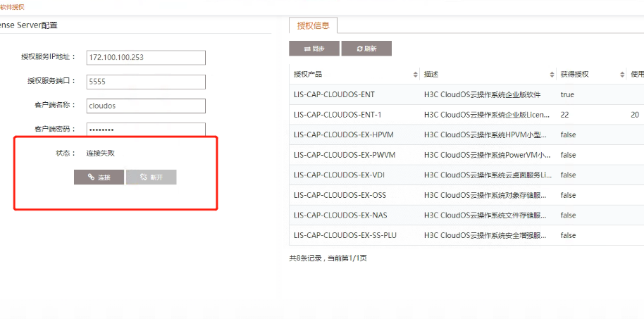Click the value 22 in 获得授权 column
This screenshot has height=319, width=644.
click(564, 115)
